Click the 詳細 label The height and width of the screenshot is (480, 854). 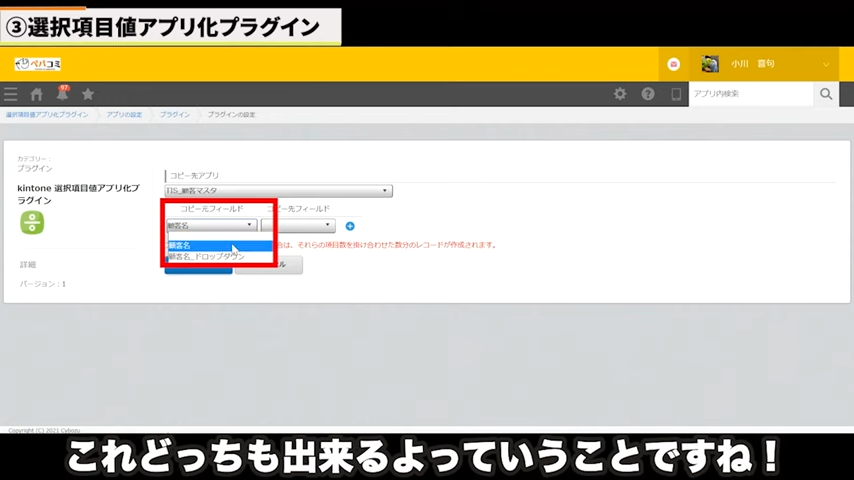(28, 265)
